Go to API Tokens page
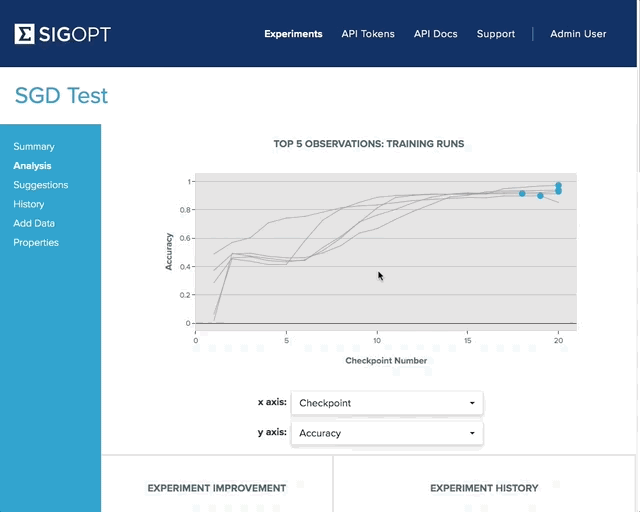The height and width of the screenshot is (512, 640). (x=368, y=34)
